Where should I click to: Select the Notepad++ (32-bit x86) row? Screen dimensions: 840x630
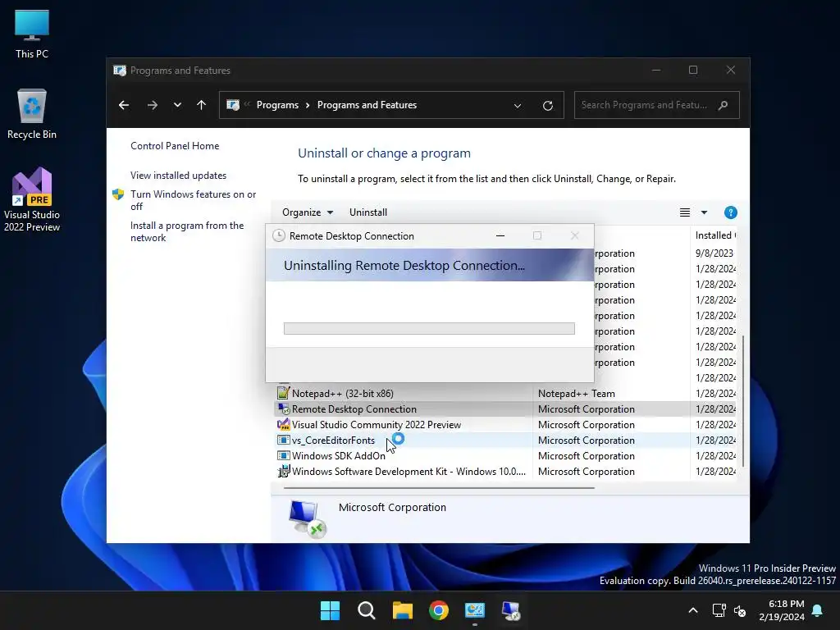click(x=504, y=393)
